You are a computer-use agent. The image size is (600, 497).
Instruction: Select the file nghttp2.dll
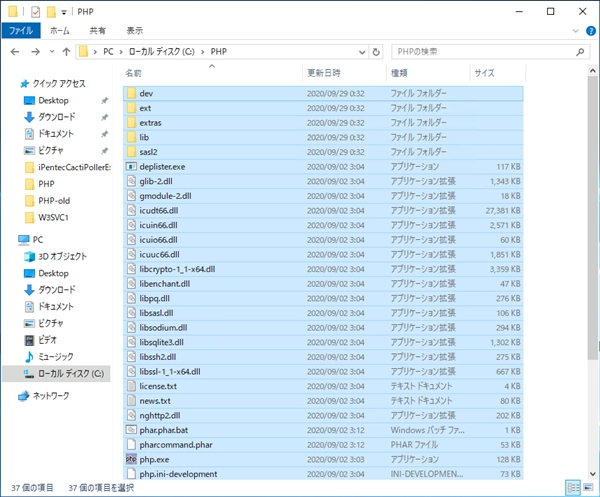(323, 415)
